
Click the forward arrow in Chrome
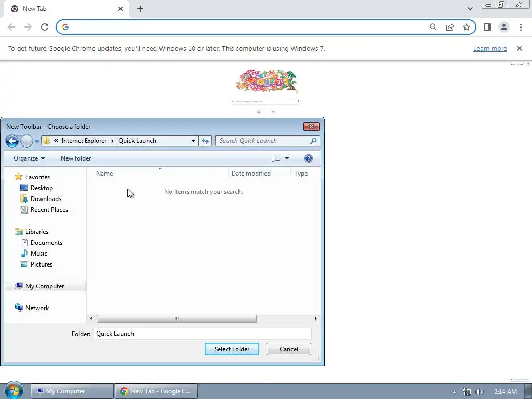coord(28,27)
